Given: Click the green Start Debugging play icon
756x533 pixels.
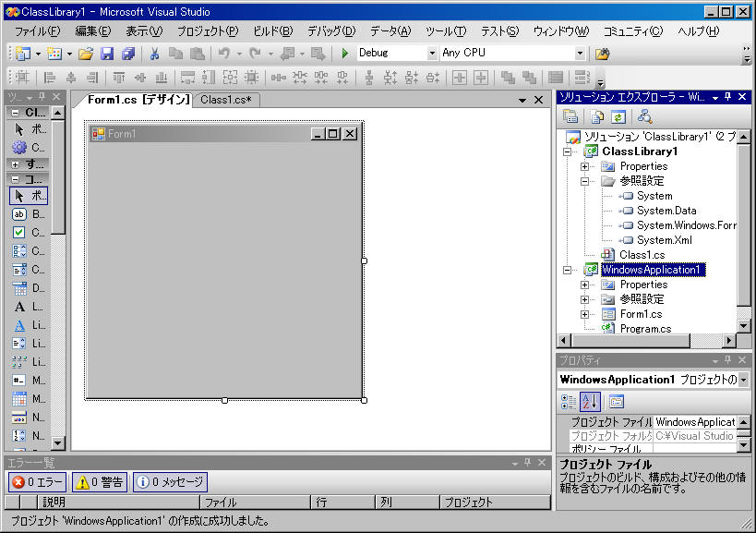Looking at the screenshot, I should 345,54.
